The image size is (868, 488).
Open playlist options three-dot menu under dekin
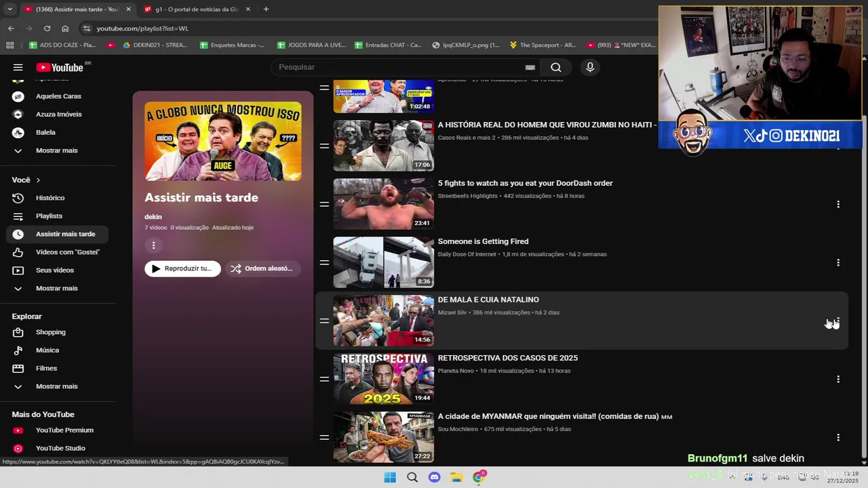(153, 245)
